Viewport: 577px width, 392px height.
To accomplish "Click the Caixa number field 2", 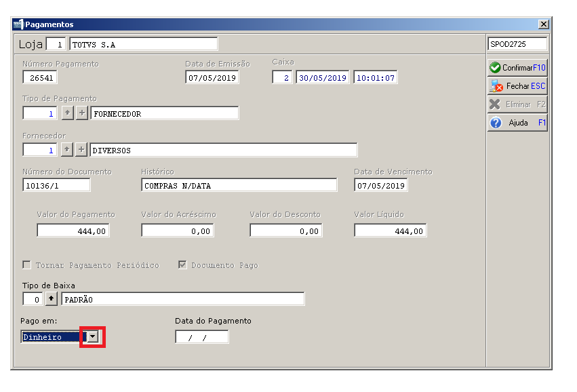I will [x=282, y=78].
